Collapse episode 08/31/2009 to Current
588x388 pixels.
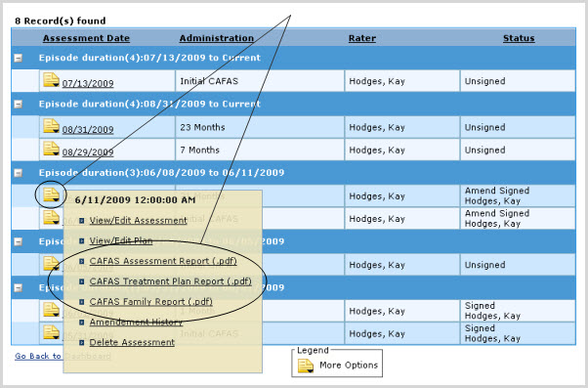pos(18,104)
